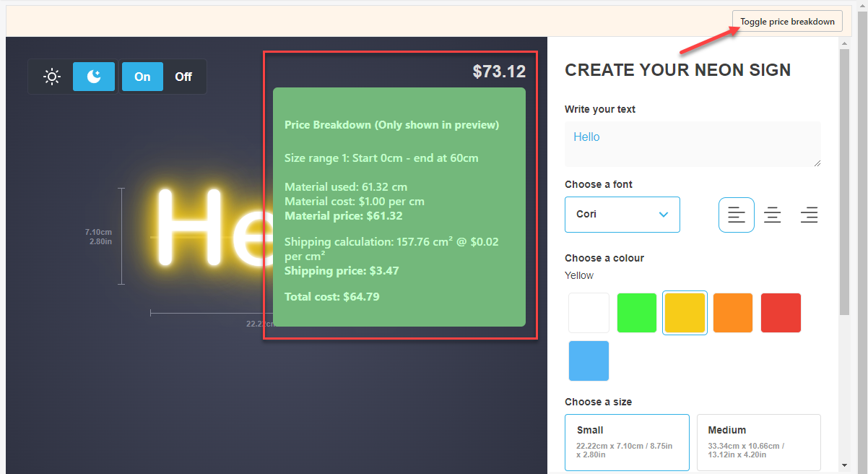
Task: Turn the neon glow Off
Action: click(x=183, y=77)
